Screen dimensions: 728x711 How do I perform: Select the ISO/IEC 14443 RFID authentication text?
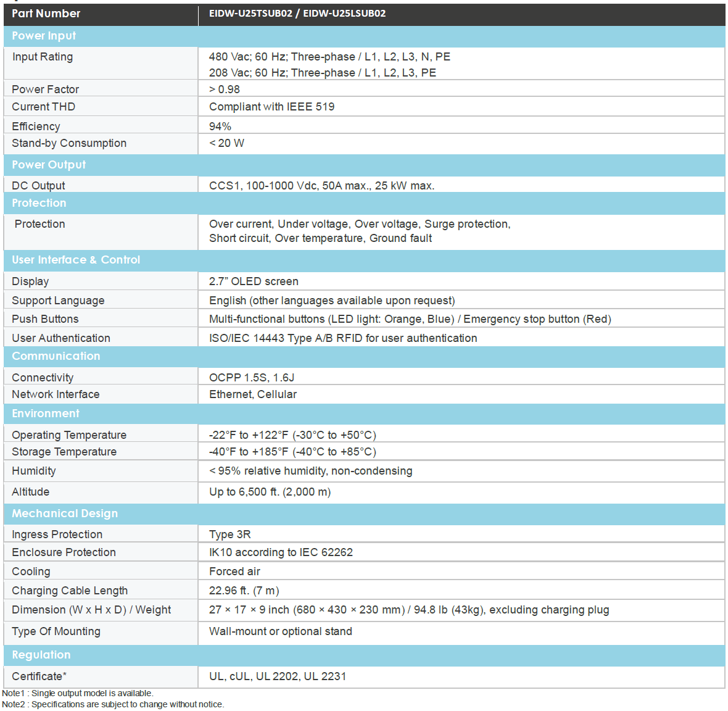(x=342, y=338)
